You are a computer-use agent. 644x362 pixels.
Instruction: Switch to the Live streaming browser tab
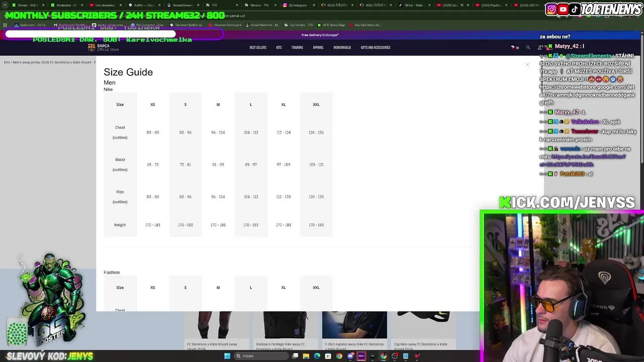(105, 5)
